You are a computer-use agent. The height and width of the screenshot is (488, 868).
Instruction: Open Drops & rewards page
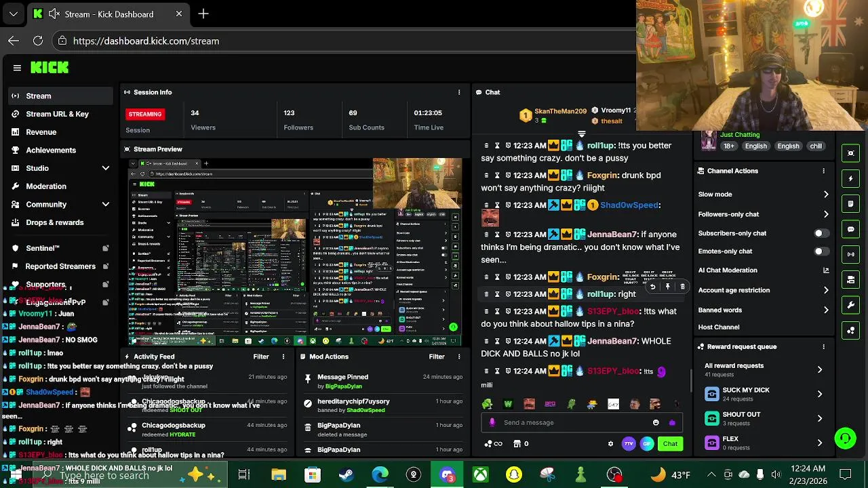click(61, 222)
